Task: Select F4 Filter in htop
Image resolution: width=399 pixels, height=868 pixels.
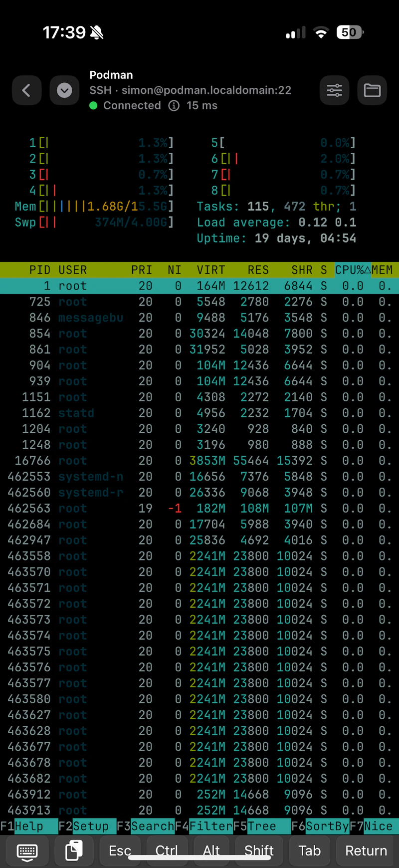Action: 204,826
